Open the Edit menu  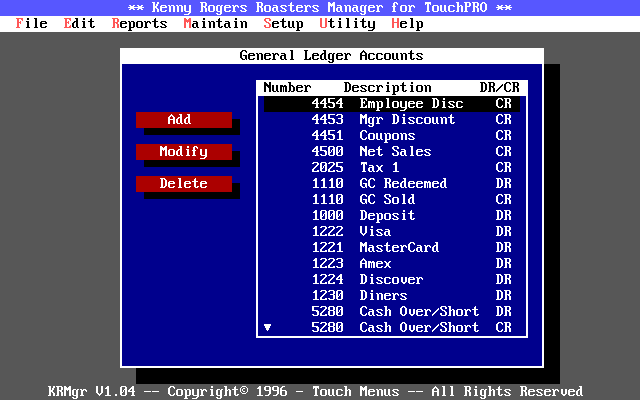(x=79, y=24)
